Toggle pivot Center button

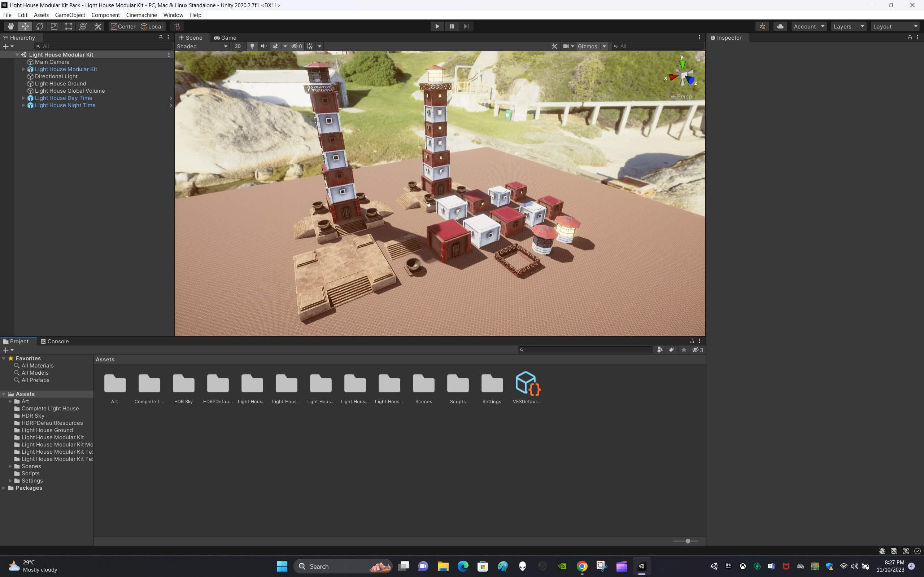(123, 26)
